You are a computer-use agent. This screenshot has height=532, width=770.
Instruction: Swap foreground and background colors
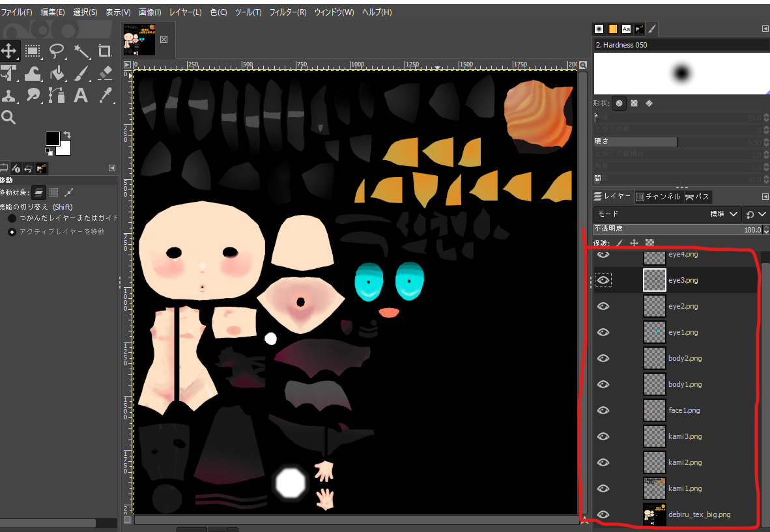coord(67,135)
